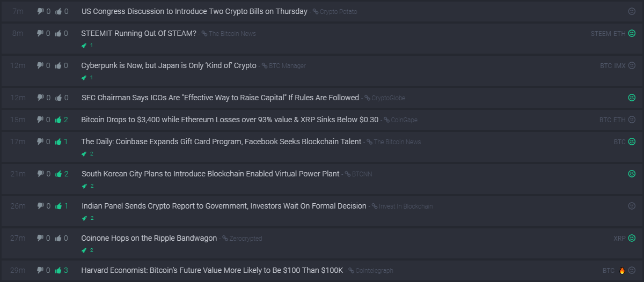The width and height of the screenshot is (644, 282).
Task: Click the fire icon on Harvard Economist row
Action: pos(622,271)
